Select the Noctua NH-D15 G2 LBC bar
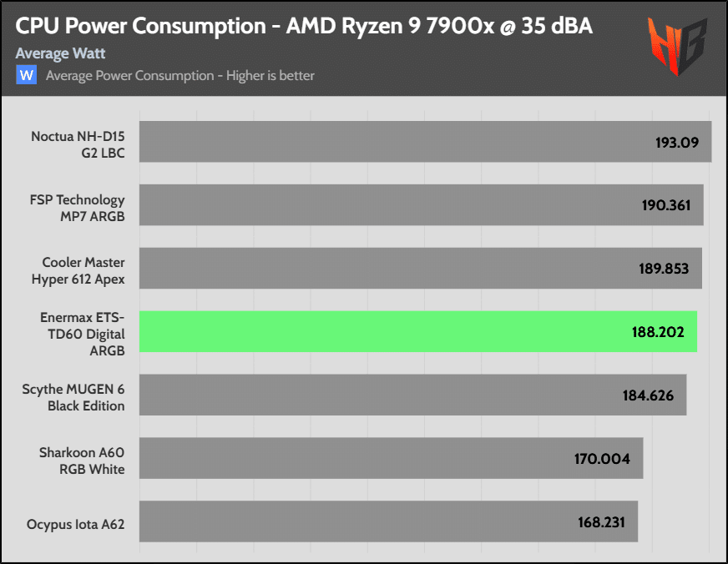 [425, 142]
